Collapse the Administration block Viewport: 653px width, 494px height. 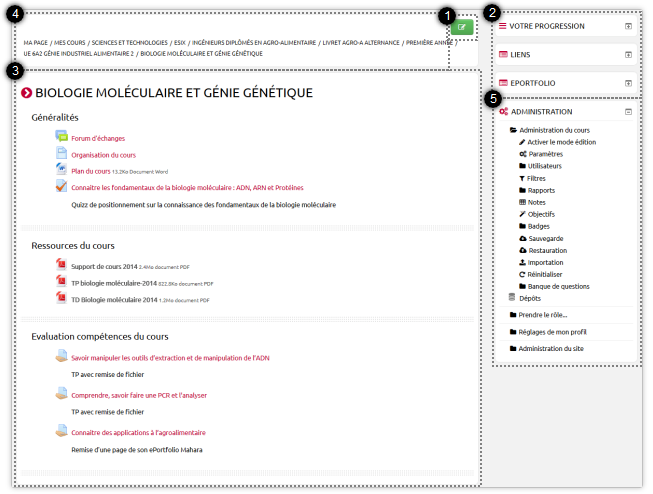[x=628, y=112]
